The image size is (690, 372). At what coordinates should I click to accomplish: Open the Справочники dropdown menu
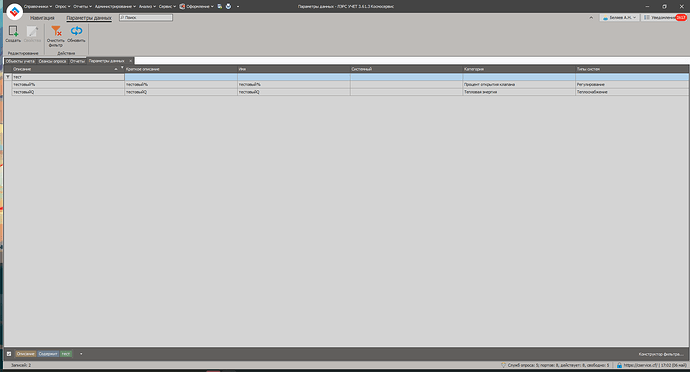(38, 7)
